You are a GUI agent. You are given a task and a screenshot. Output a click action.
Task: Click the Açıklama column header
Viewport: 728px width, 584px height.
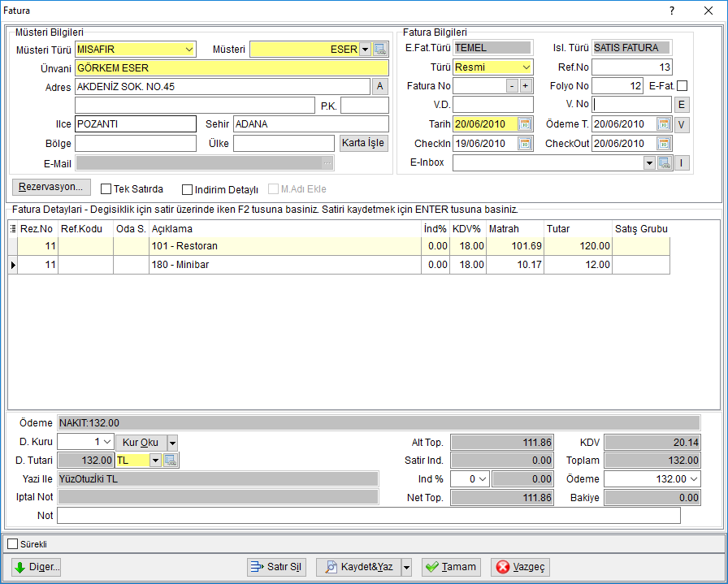(x=285, y=229)
